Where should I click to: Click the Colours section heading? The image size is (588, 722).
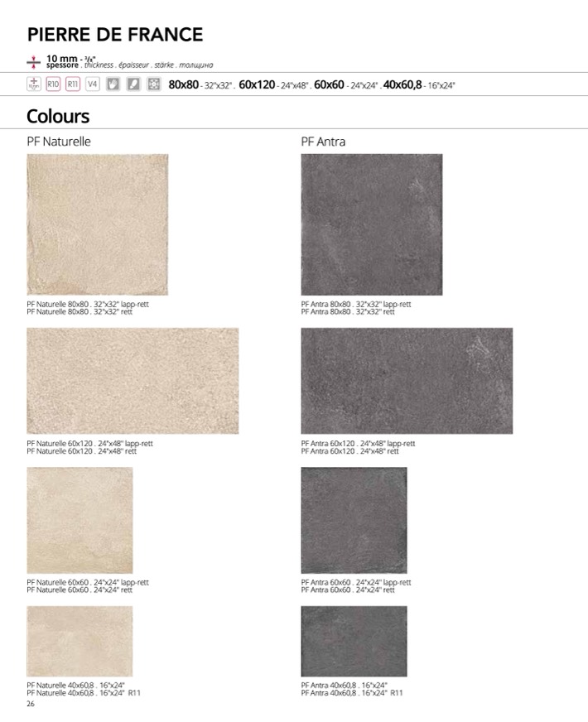pyautogui.click(x=58, y=116)
